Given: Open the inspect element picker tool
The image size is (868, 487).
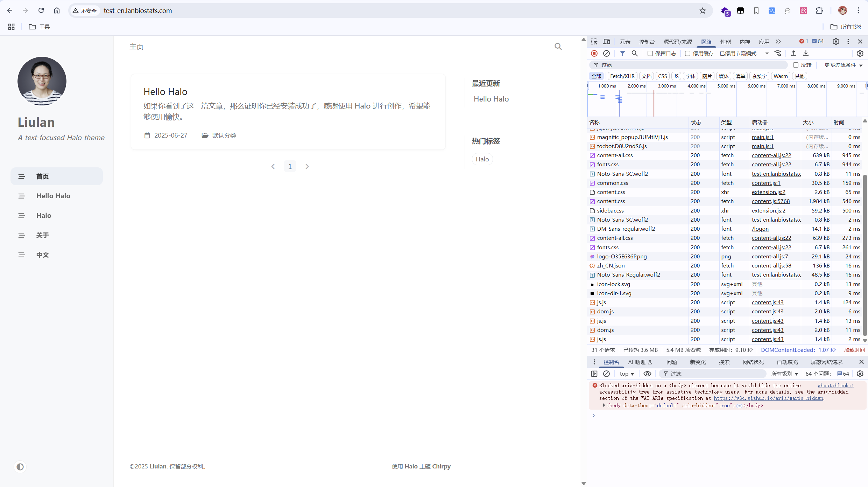Looking at the screenshot, I should pyautogui.click(x=594, y=42).
